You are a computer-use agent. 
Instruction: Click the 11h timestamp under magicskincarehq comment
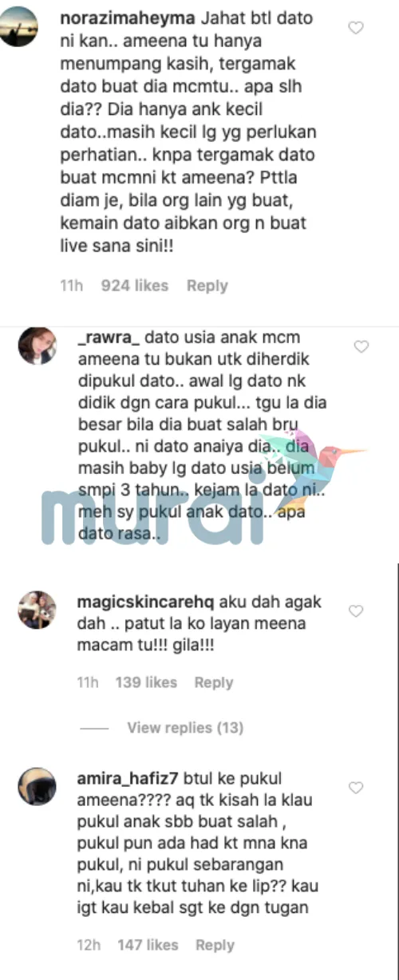point(87,682)
